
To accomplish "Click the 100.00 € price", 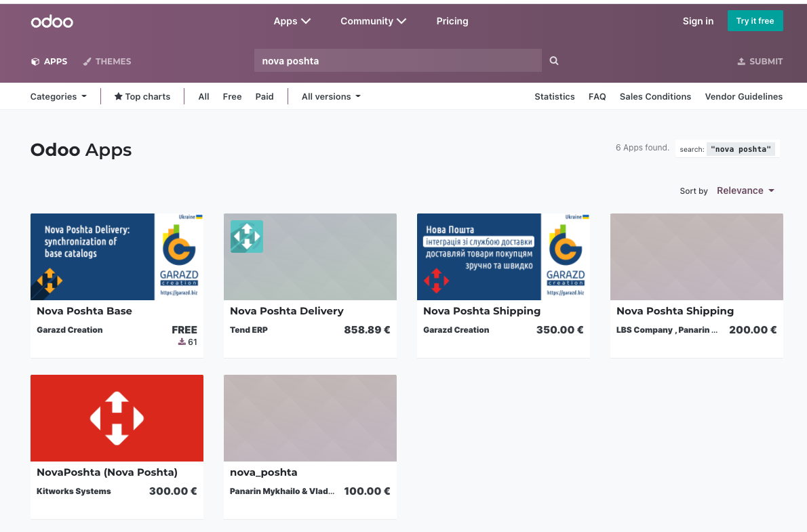I will point(367,491).
